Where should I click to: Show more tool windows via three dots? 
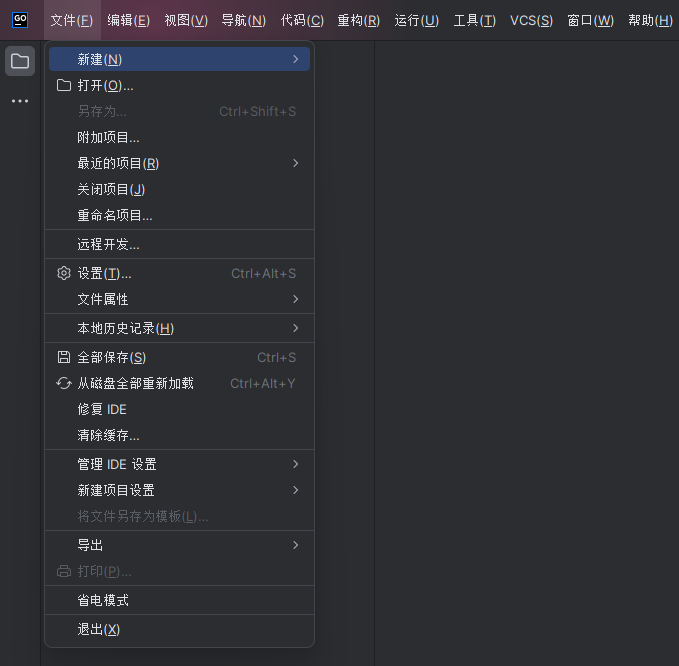click(x=20, y=101)
